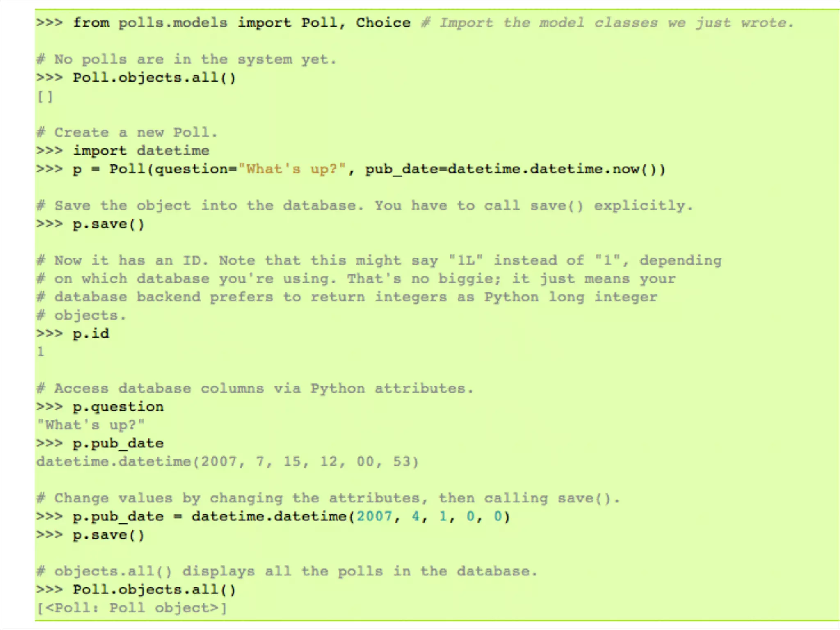Click the output value 1 below p.id
The width and height of the screenshot is (840, 630).
[41, 352]
